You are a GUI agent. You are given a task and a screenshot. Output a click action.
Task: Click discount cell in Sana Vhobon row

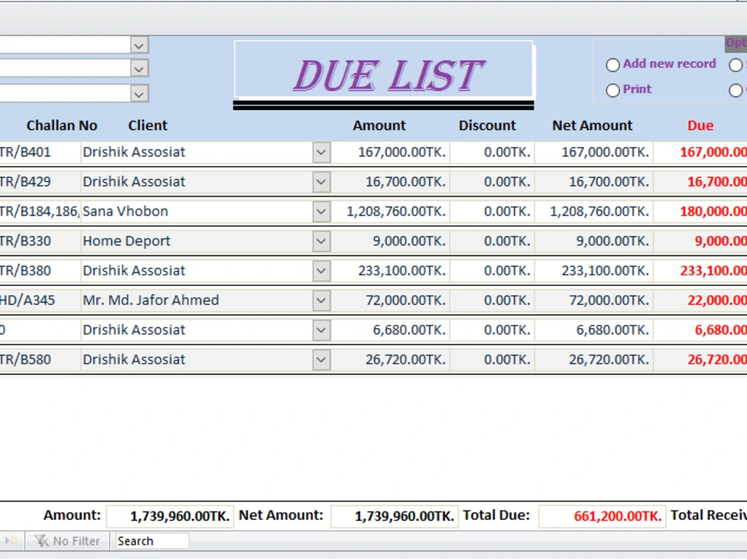492,211
